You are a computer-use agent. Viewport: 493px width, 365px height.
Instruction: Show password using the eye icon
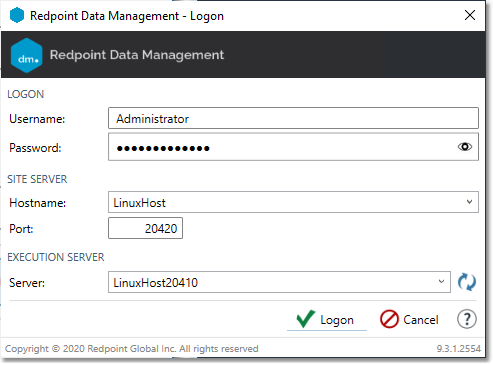465,147
